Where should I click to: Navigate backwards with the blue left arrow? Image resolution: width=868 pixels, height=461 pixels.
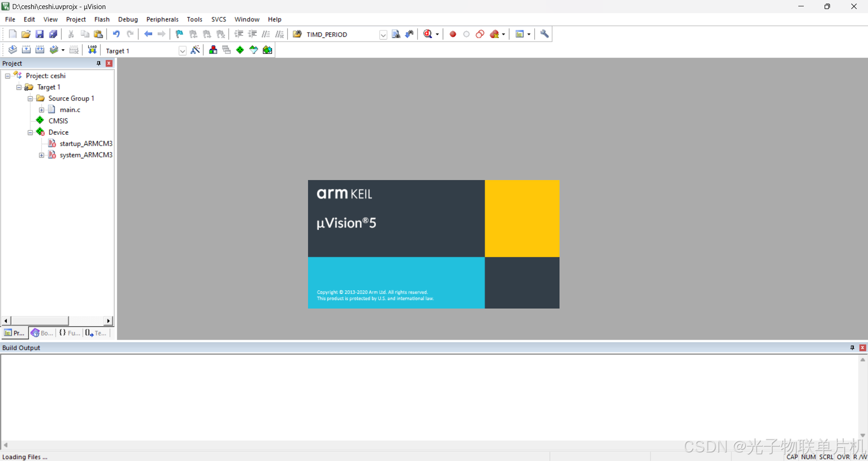coord(148,34)
